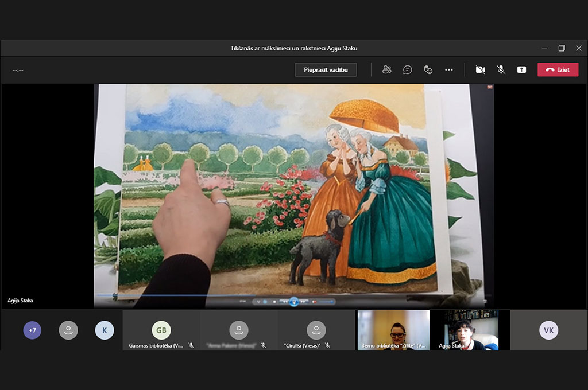The height and width of the screenshot is (390, 588).
Task: Click muted mic icon on Gaismas bibliotēka
Action: coord(191,345)
